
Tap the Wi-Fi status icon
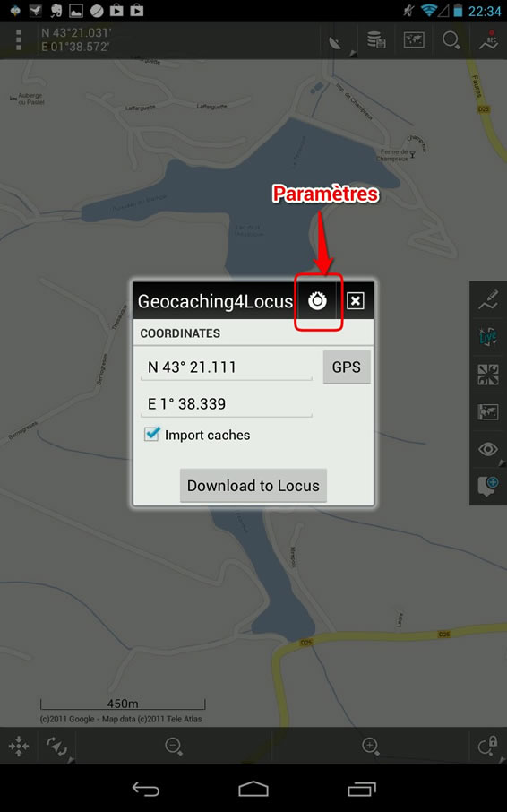(x=428, y=10)
